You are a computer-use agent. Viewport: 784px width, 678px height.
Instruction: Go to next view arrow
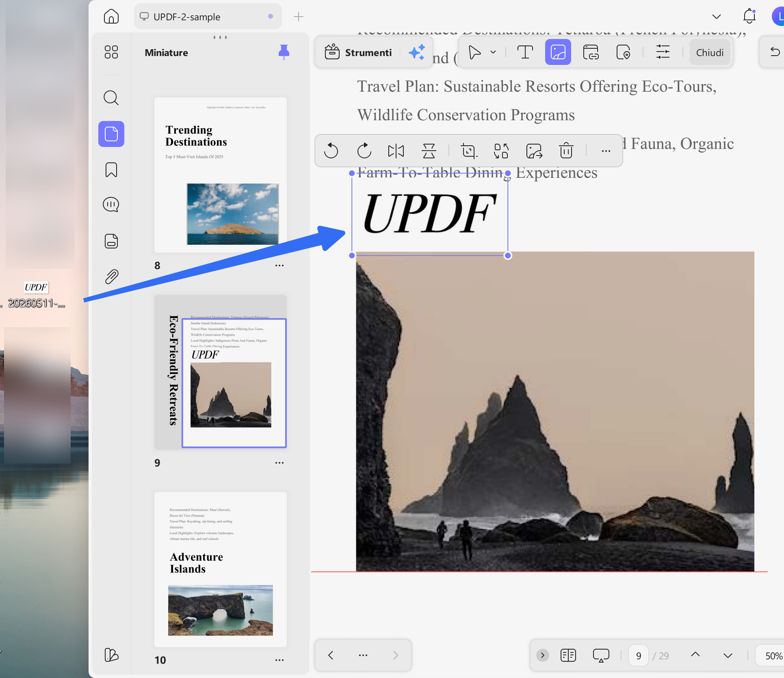click(396, 655)
